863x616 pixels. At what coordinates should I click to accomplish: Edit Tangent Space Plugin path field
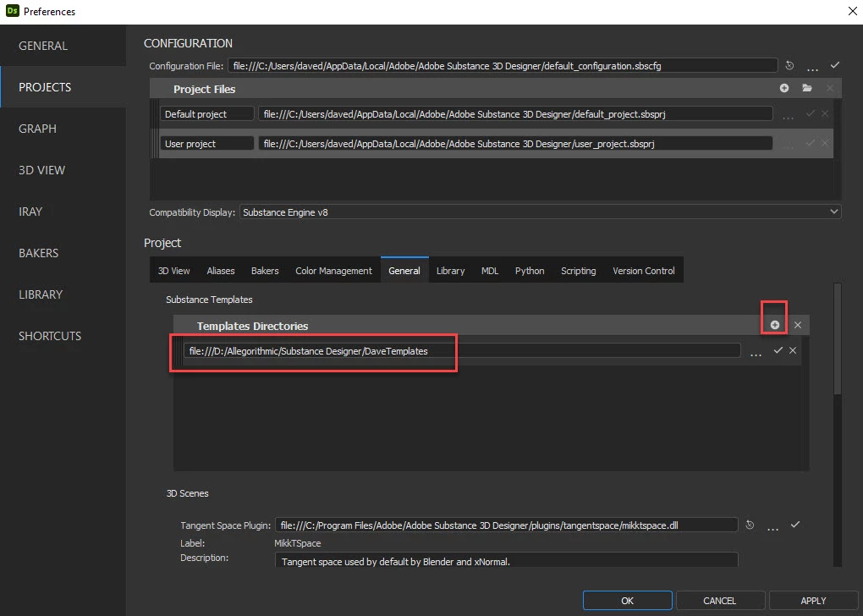(x=506, y=525)
